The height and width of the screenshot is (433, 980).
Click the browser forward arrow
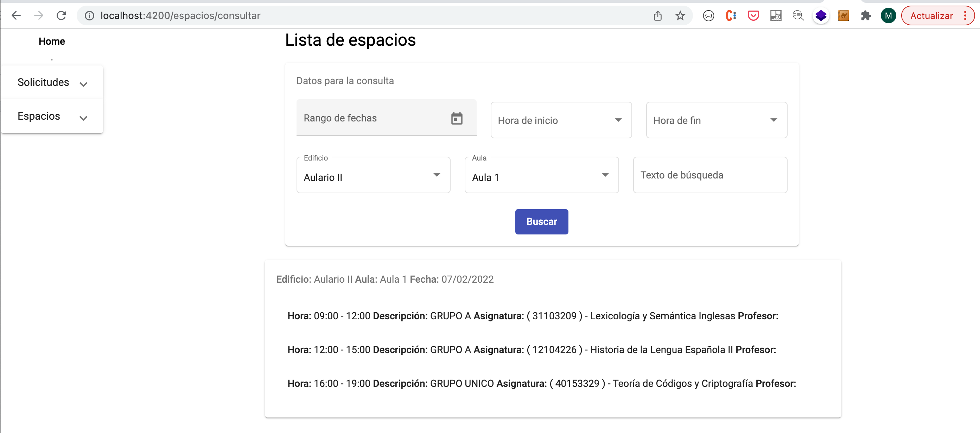pos(38,15)
